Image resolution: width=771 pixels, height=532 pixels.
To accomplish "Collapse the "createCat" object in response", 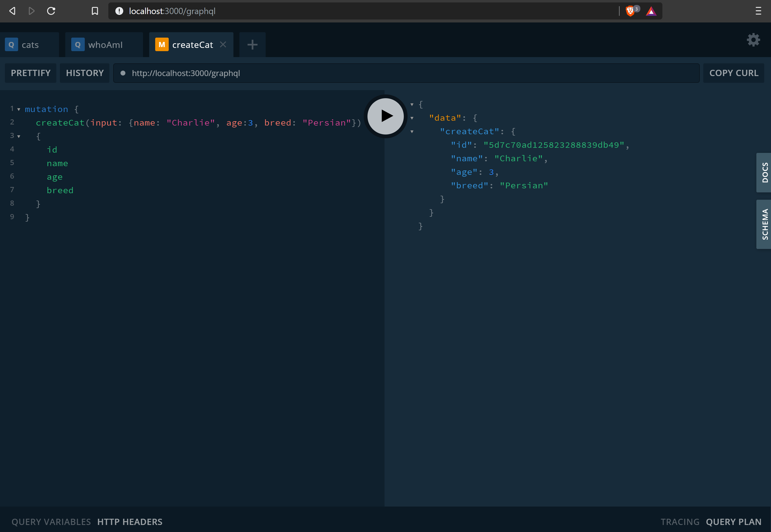I will [x=412, y=132].
